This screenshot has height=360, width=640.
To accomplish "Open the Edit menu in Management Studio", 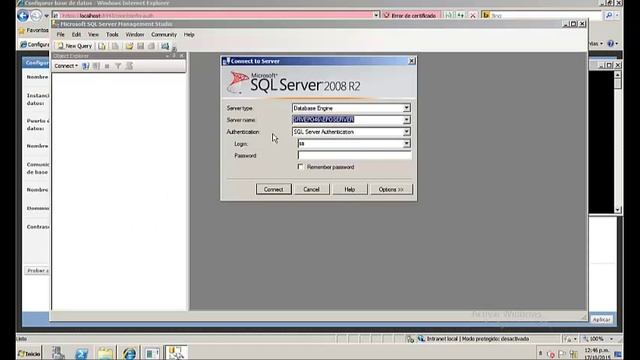I will point(76,35).
